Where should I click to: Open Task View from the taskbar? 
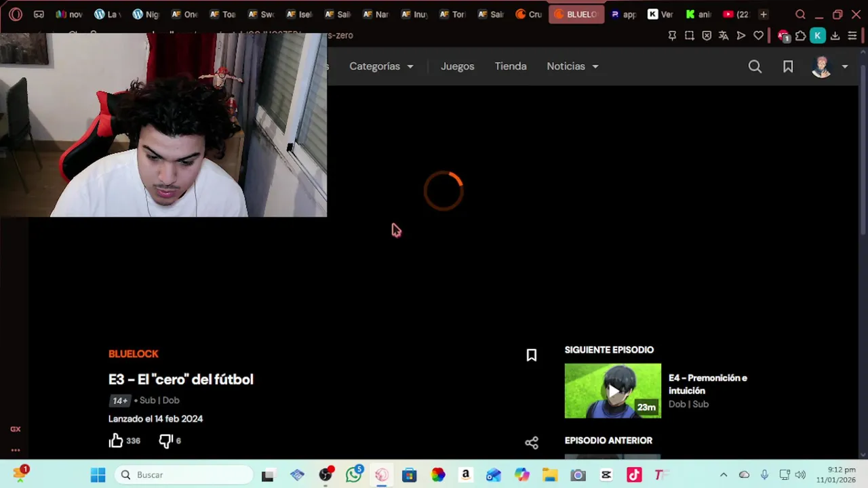(268, 475)
